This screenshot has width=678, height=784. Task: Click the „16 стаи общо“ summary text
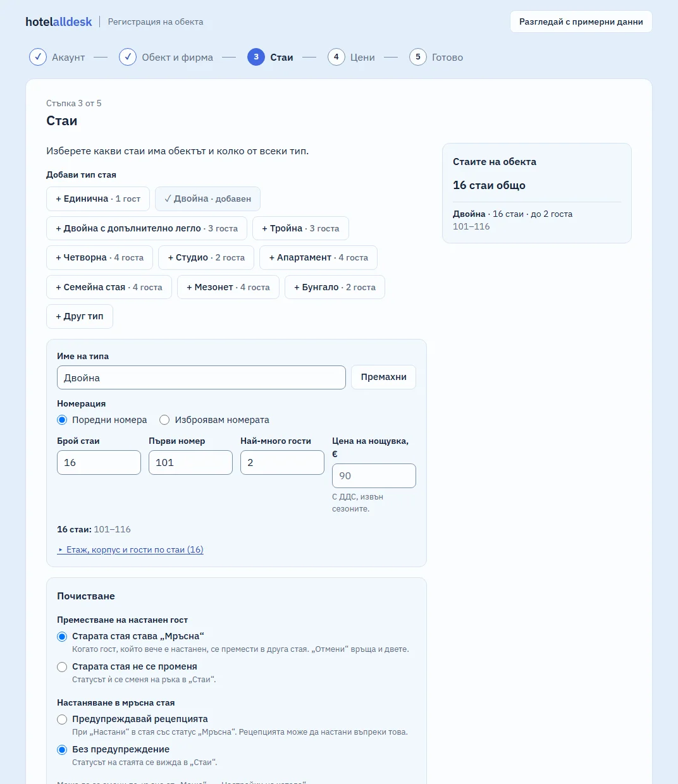pyautogui.click(x=489, y=185)
